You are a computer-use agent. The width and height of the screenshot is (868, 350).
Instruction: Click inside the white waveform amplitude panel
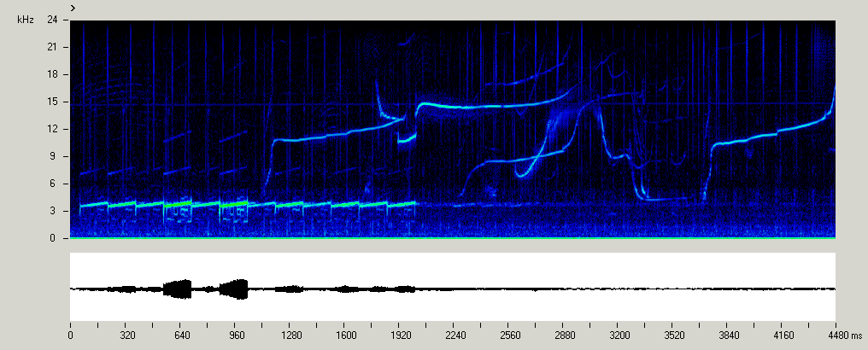pos(453,286)
